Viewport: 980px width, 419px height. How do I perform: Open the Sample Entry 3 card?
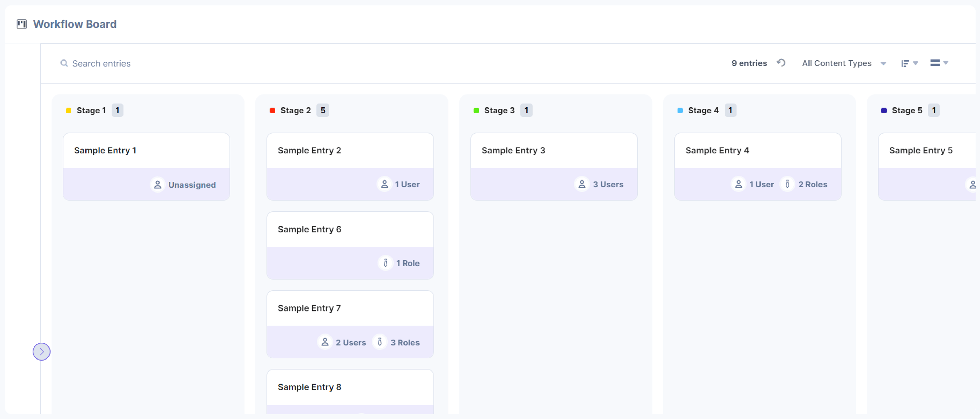tap(554, 166)
